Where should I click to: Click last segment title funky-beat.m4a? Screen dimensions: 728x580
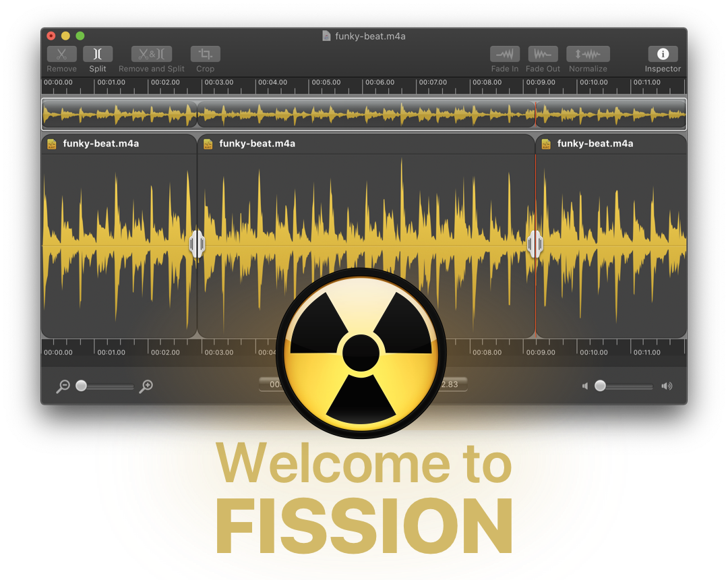(595, 144)
